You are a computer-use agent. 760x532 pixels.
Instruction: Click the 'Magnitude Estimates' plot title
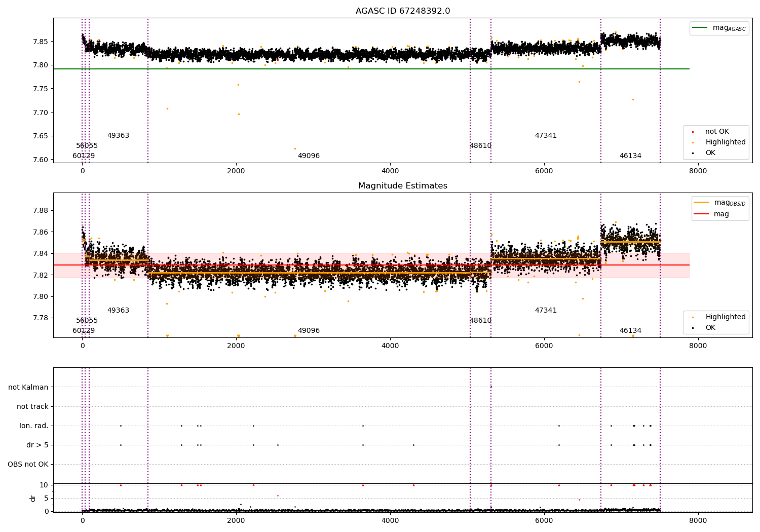[403, 186]
